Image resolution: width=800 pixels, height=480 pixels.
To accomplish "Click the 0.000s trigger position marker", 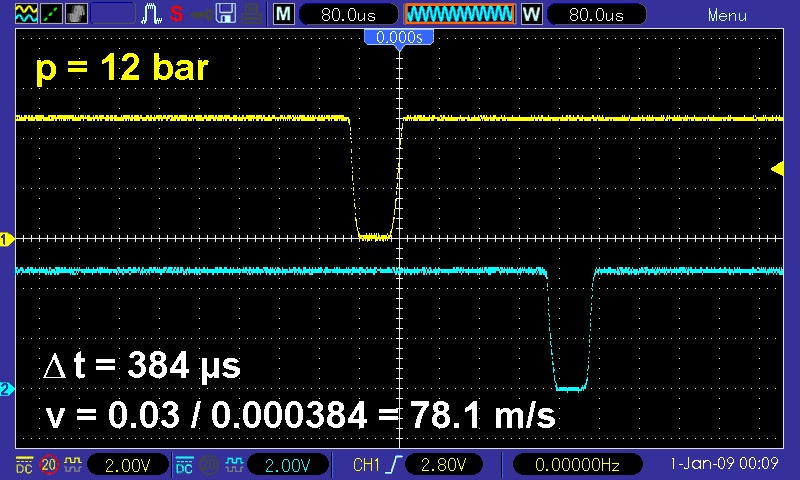I will 399,37.
